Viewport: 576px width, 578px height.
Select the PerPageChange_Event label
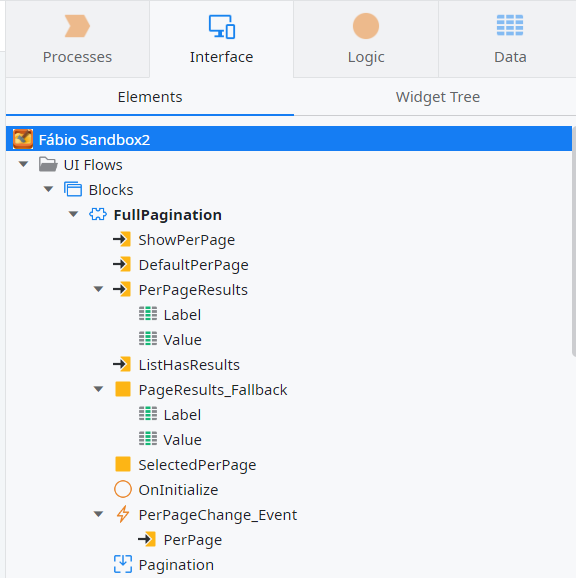click(218, 515)
